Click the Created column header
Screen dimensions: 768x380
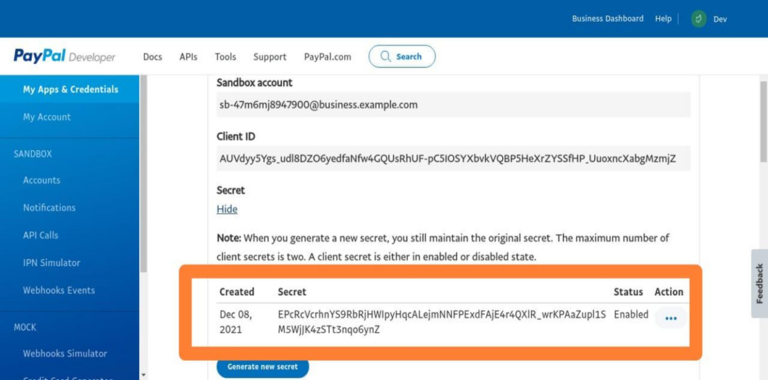(237, 292)
